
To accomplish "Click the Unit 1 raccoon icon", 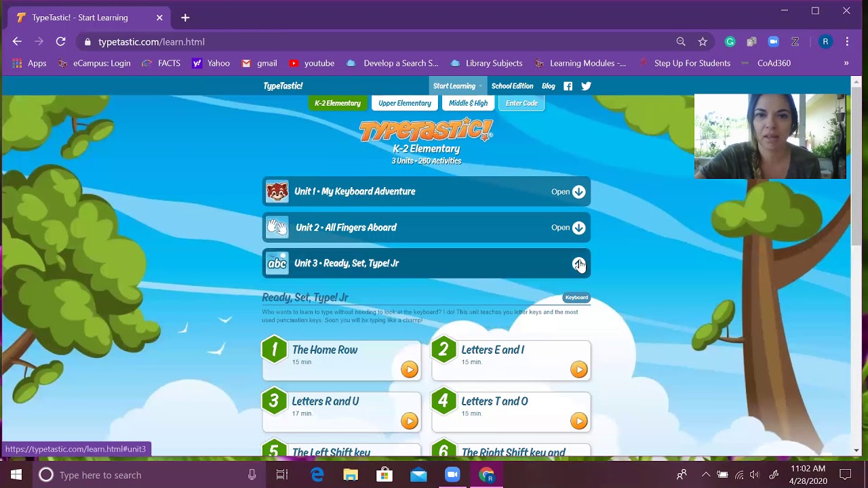I will click(x=277, y=192).
